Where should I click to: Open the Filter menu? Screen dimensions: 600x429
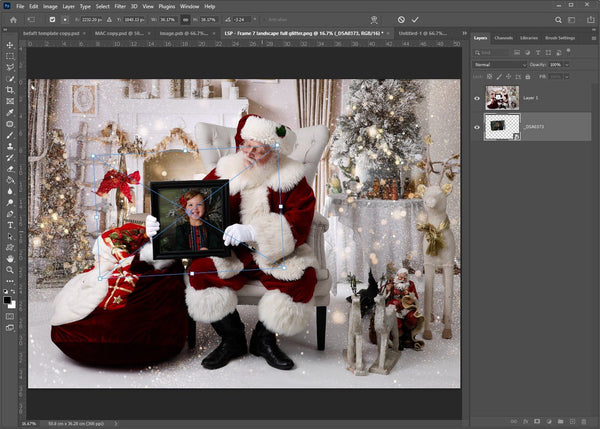tap(118, 6)
